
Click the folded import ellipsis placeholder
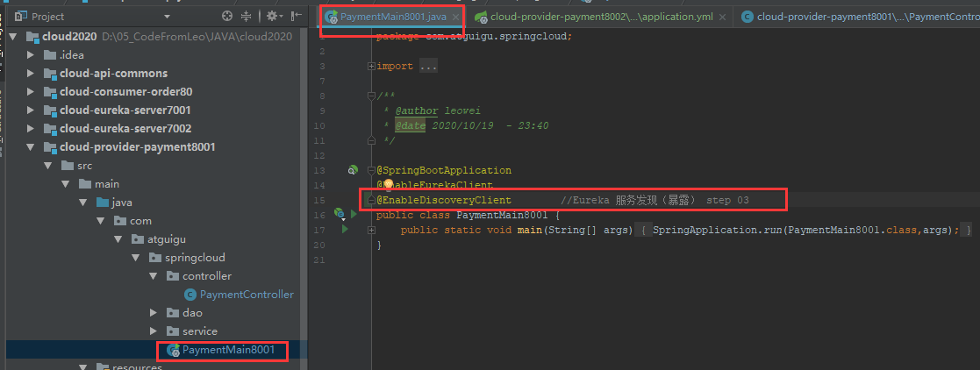(x=429, y=67)
